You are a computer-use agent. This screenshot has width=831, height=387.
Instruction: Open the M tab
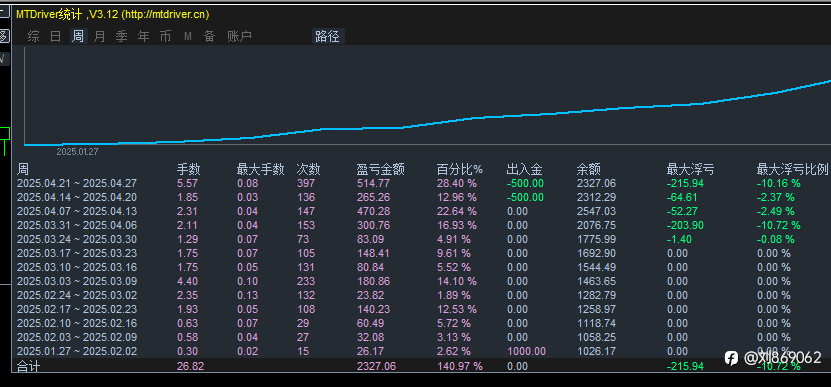point(188,37)
